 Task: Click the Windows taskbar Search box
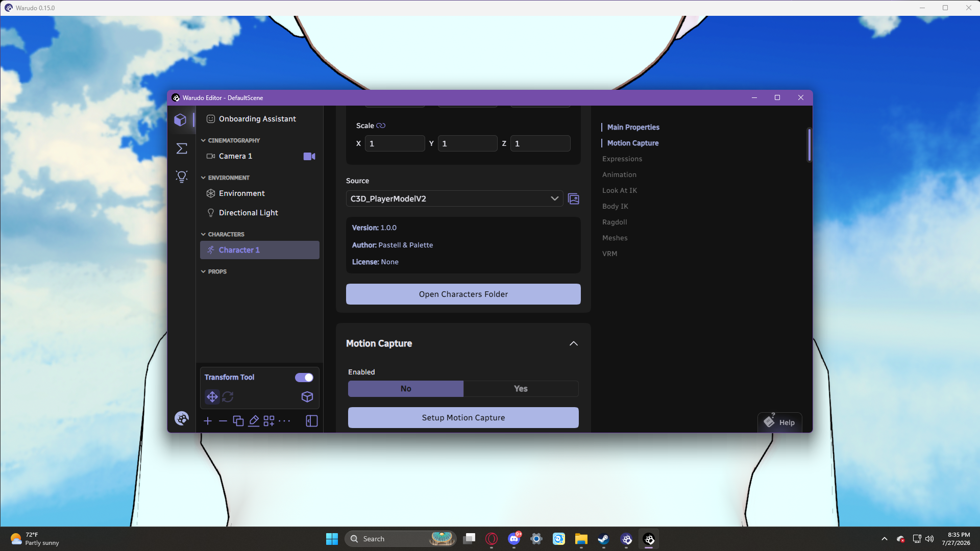pyautogui.click(x=401, y=539)
